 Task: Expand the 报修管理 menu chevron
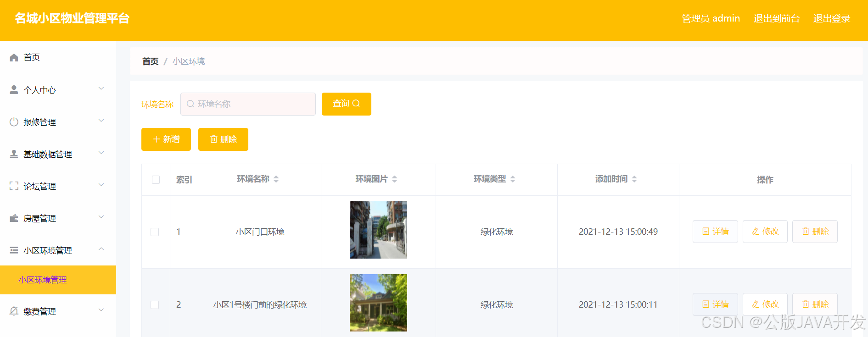tap(101, 121)
